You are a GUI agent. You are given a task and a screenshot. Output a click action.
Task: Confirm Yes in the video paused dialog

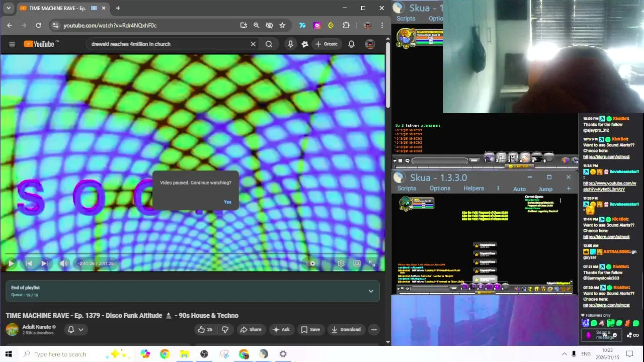tap(227, 202)
